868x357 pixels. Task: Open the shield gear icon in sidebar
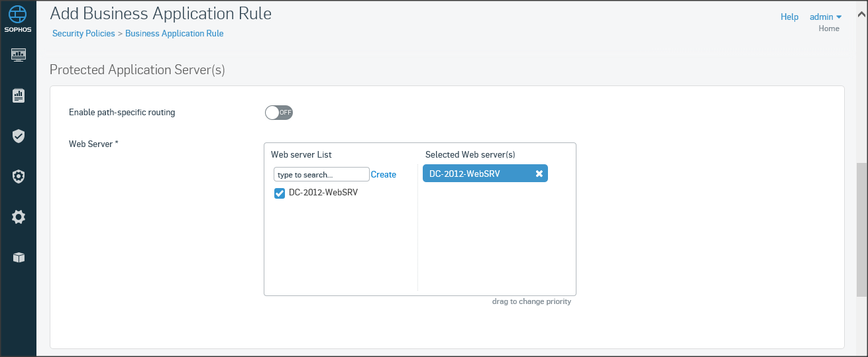coord(19,177)
